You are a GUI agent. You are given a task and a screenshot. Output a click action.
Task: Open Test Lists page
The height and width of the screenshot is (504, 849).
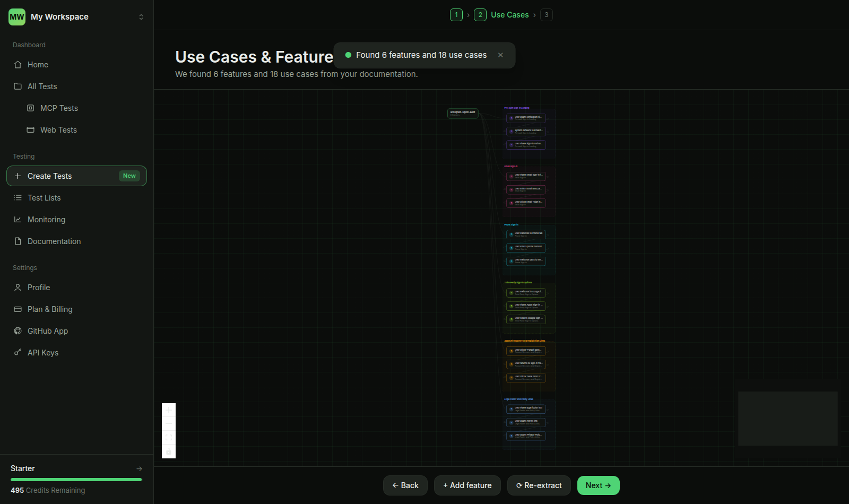[76, 198]
